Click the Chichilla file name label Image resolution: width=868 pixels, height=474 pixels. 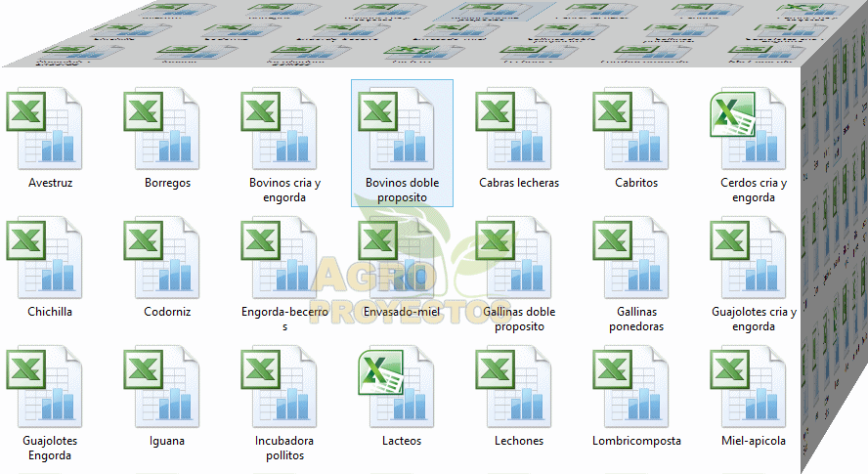click(50, 312)
